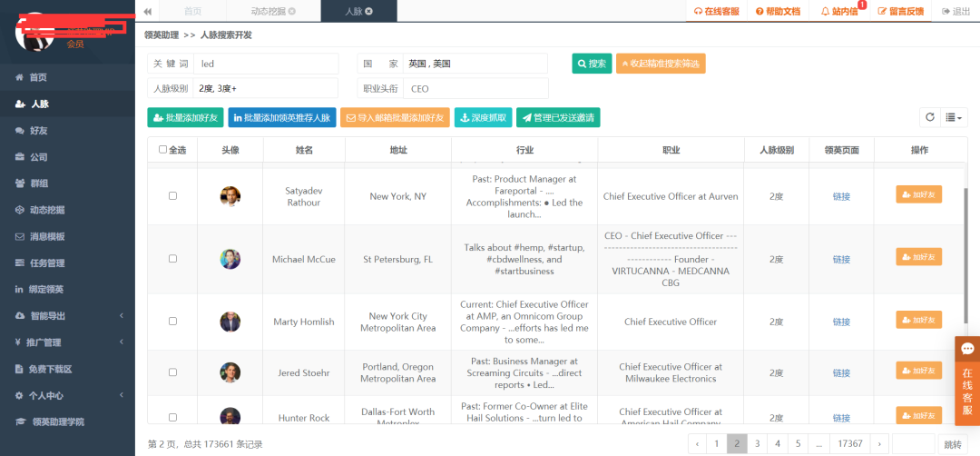
Task: Click the 在线客服 headset icon in top bar
Action: (698, 12)
